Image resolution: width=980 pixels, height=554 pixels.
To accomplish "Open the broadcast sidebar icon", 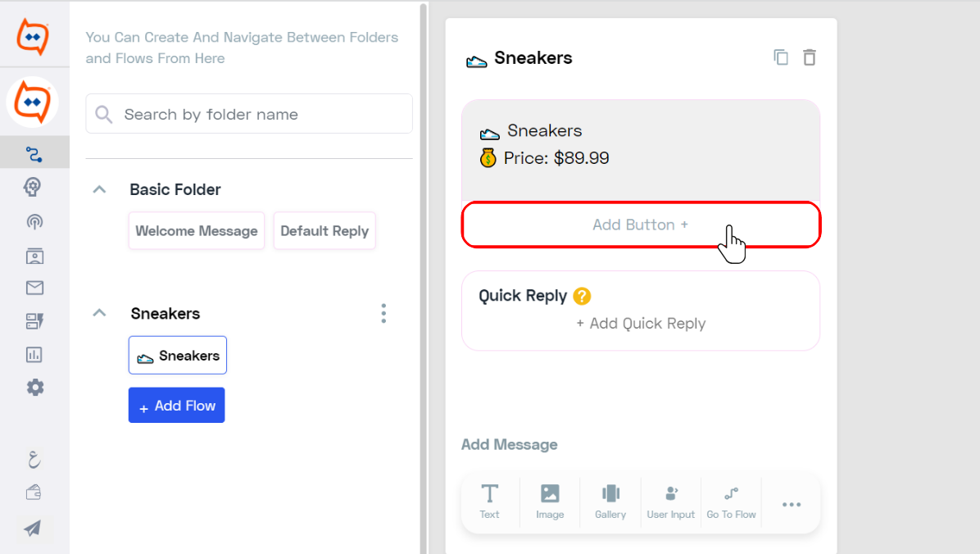I will coord(34,222).
